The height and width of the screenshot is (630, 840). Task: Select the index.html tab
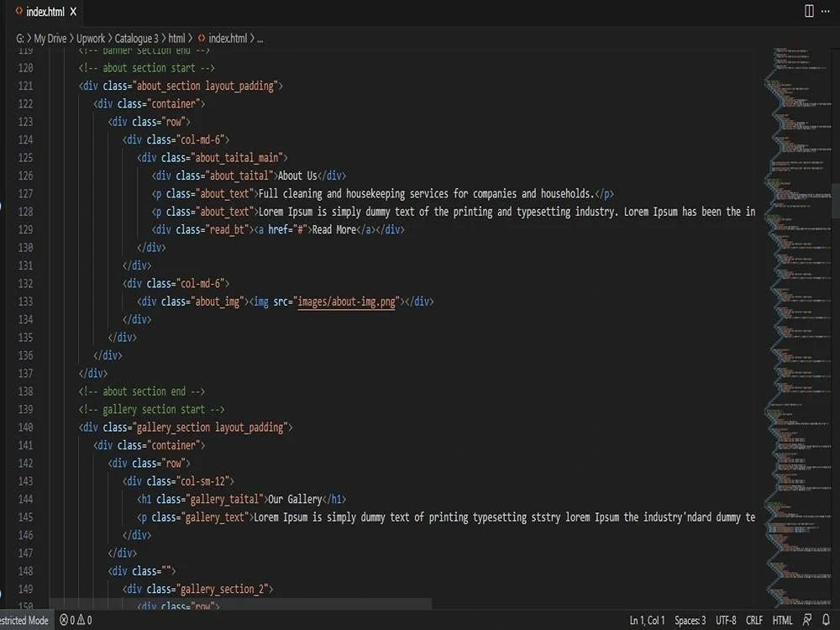(45, 11)
